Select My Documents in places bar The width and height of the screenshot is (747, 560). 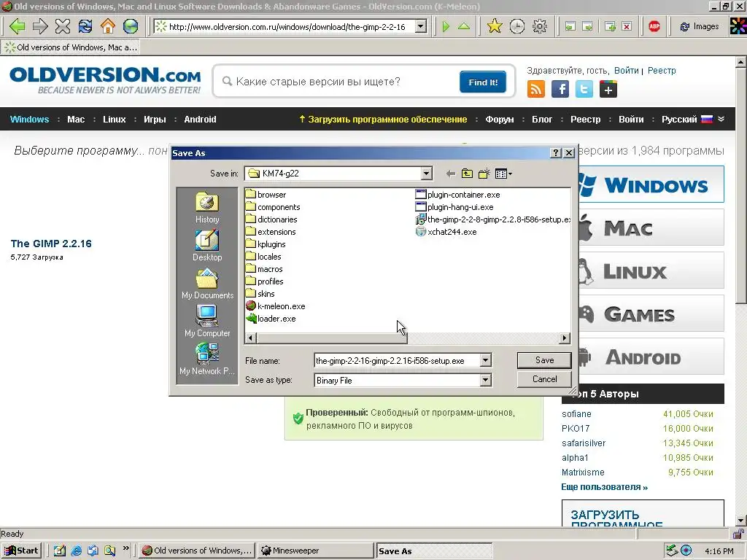click(207, 284)
